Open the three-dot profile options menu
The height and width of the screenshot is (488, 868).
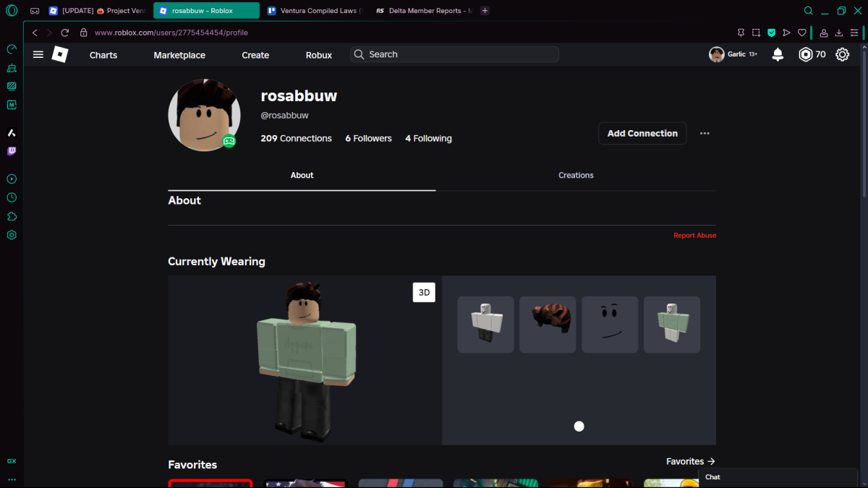pyautogui.click(x=705, y=134)
